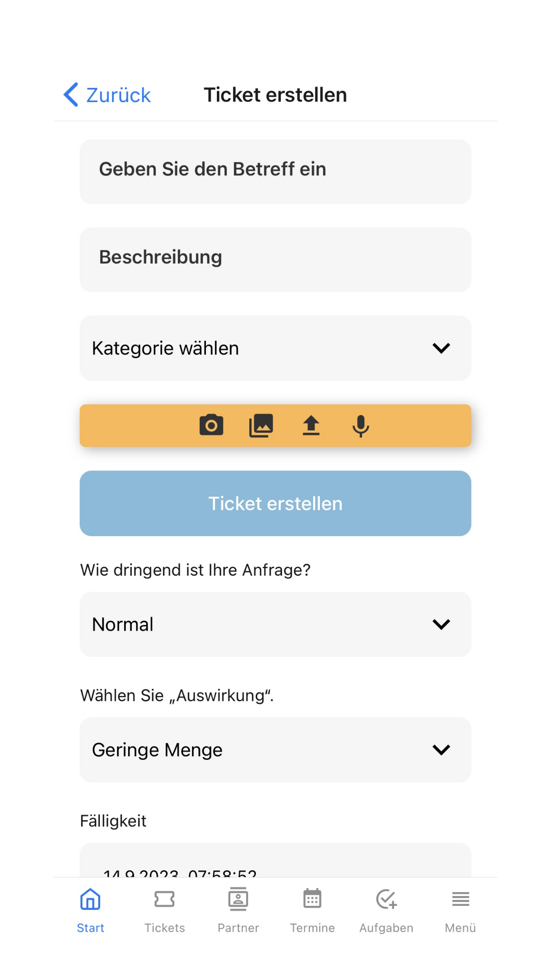Open the Normal urgency dropdown
This screenshot has width=551, height=980.
[275, 624]
